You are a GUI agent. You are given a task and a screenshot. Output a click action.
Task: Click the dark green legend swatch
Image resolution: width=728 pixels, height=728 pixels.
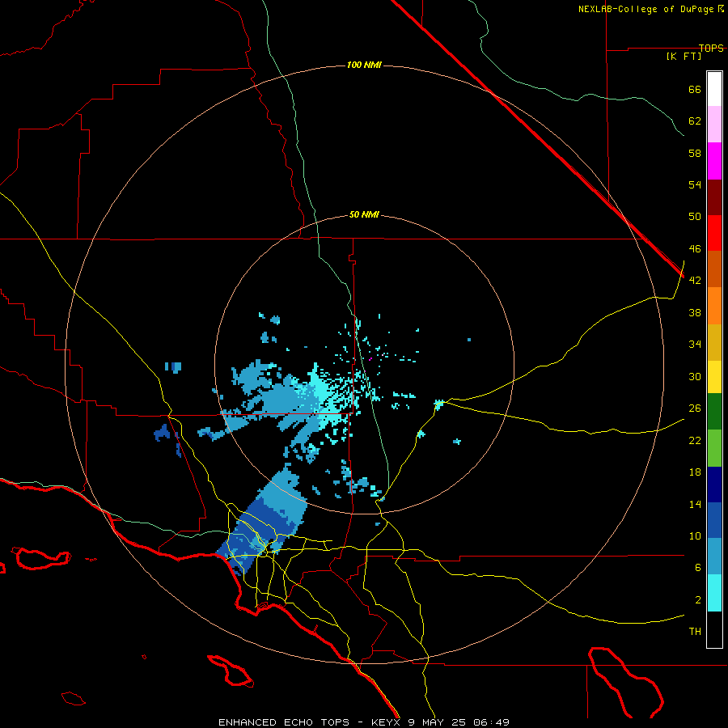[x=714, y=412]
